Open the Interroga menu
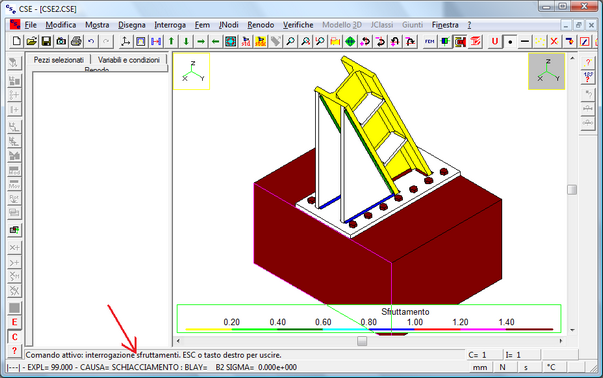Screen dimensions: 603x378 coord(170,25)
